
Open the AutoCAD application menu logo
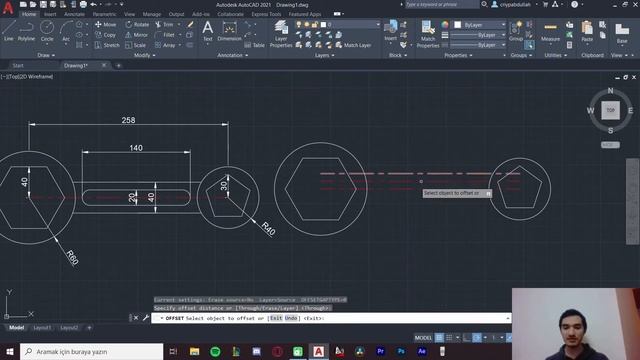click(x=8, y=8)
